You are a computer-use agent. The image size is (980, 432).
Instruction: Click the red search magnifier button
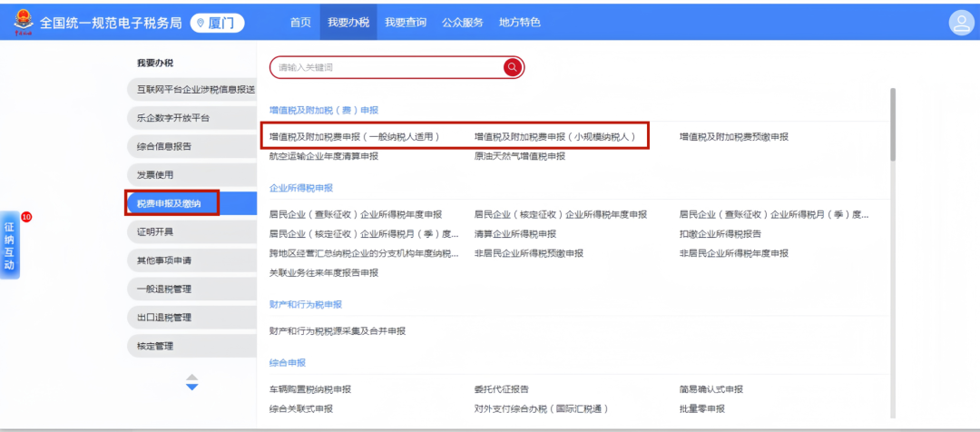tap(513, 67)
